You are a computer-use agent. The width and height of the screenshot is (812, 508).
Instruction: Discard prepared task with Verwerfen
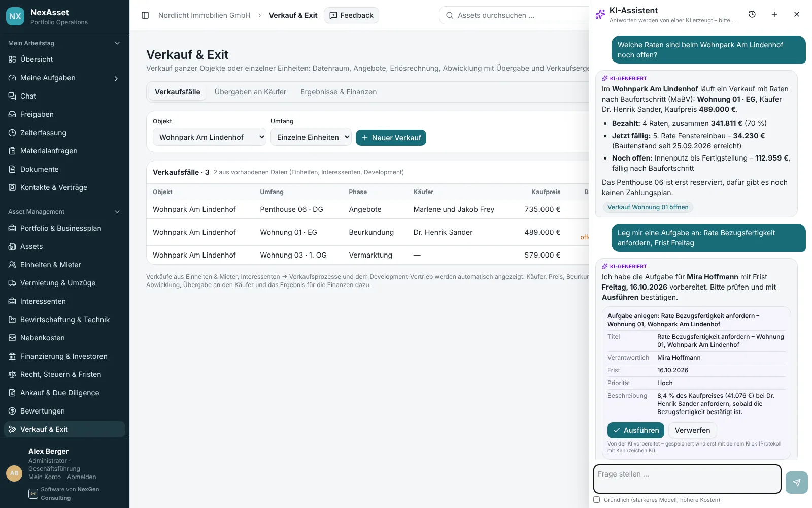pyautogui.click(x=692, y=430)
